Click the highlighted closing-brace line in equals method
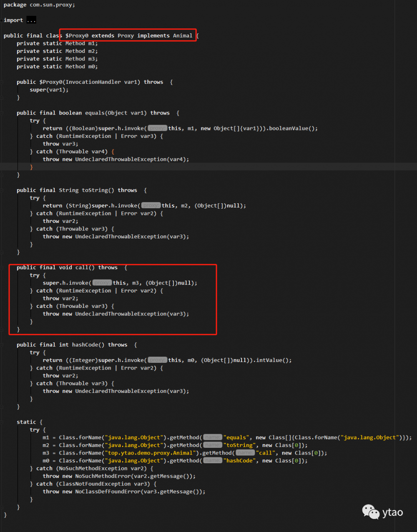The image size is (417, 532). click(32, 167)
